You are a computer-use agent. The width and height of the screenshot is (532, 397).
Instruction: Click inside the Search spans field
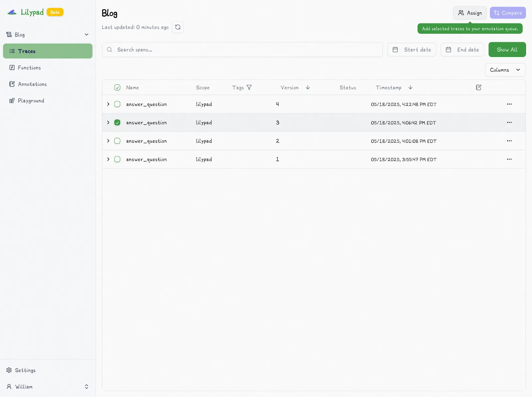(x=242, y=49)
